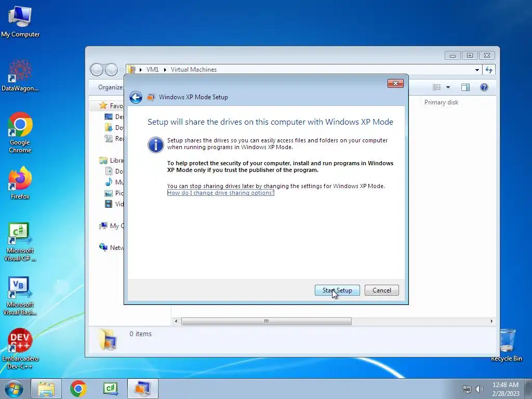This screenshot has height=399, width=532.
Task: Open Microsoft Visual C# desktop shortcut
Action: click(20, 242)
